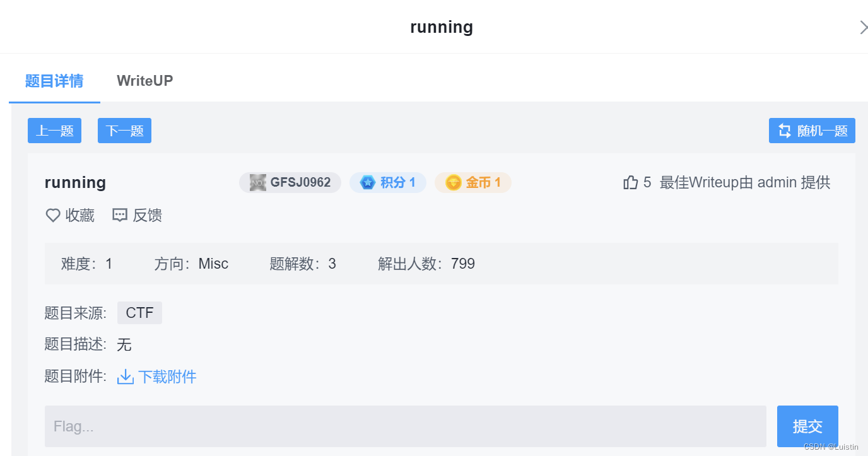Click the heart icon to favorite the challenge
The image size is (868, 456).
click(53, 215)
